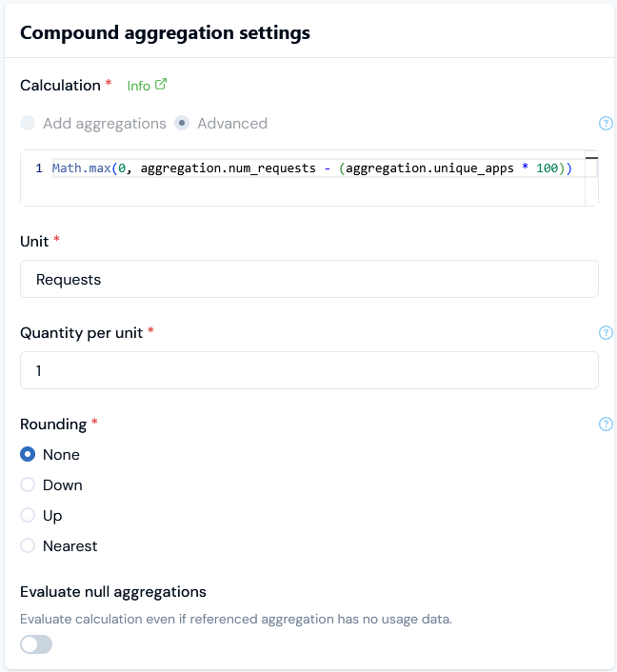617x672 pixels.
Task: Place cursor on Math.max in the formula
Action: tap(80, 168)
